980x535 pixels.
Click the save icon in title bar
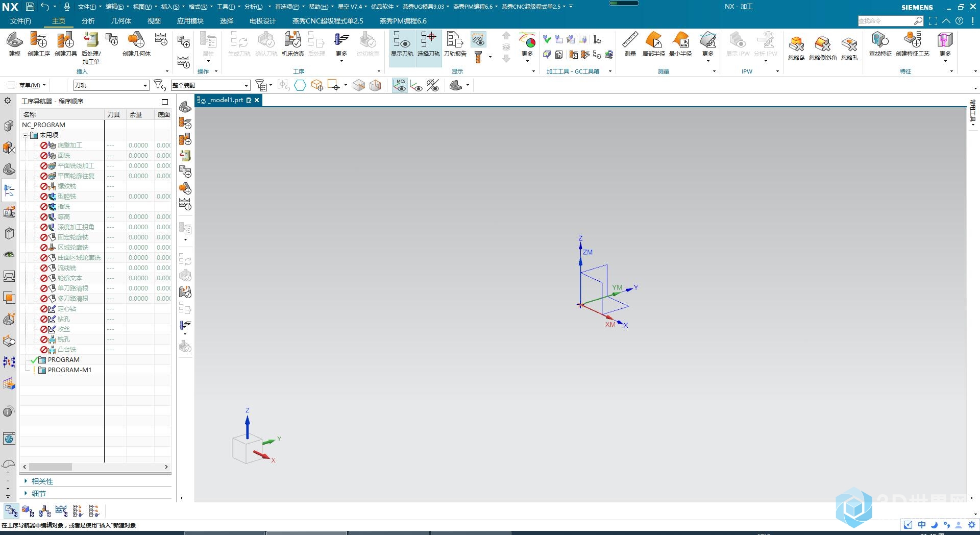click(x=30, y=7)
